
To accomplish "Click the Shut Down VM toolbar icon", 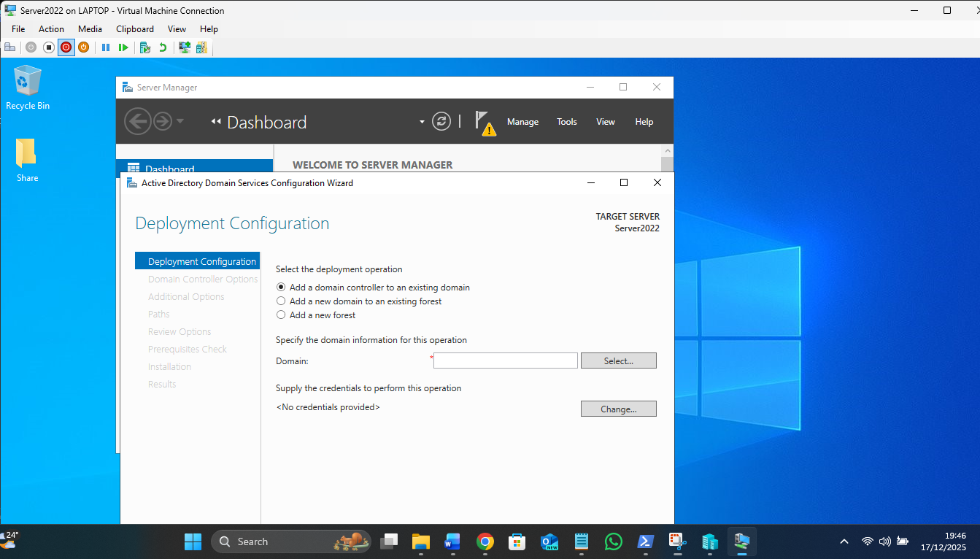I will click(66, 47).
